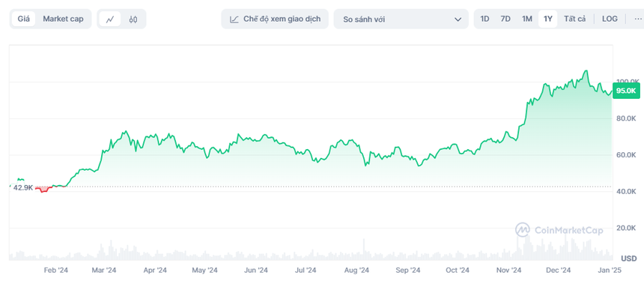The image size is (644, 287).
Task: Select the 1Y time range
Action: click(548, 19)
